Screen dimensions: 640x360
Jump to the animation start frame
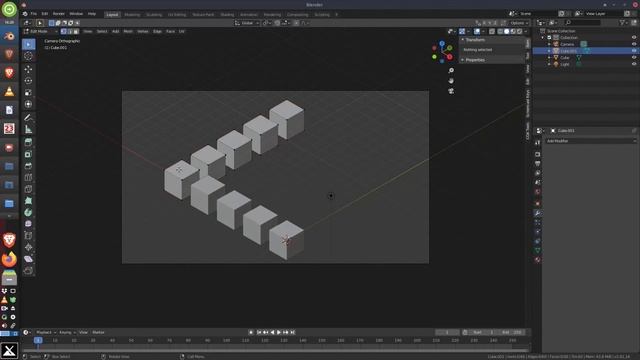(259, 332)
